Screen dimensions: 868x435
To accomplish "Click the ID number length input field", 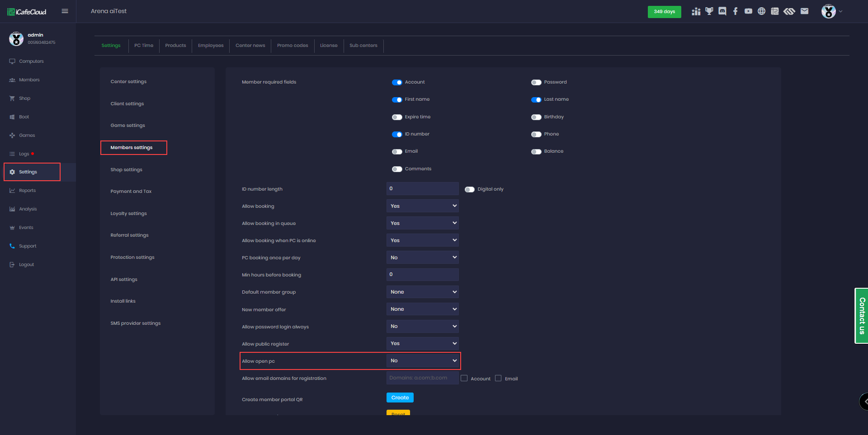I will [423, 189].
